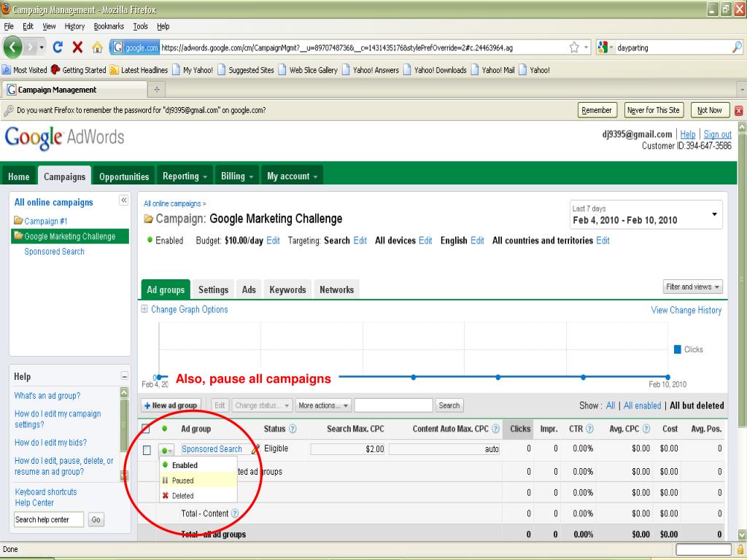
Task: Open the Bookmarks menu
Action: (109, 26)
